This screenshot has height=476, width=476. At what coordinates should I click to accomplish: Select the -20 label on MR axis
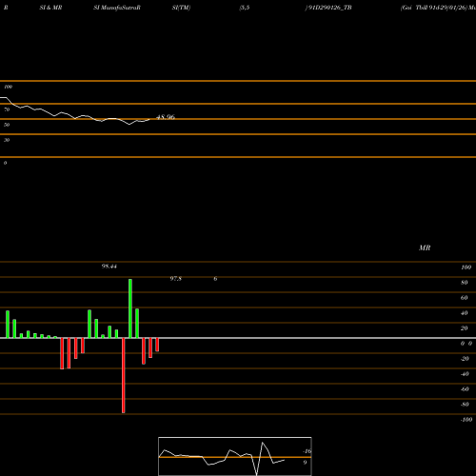pos(465,359)
